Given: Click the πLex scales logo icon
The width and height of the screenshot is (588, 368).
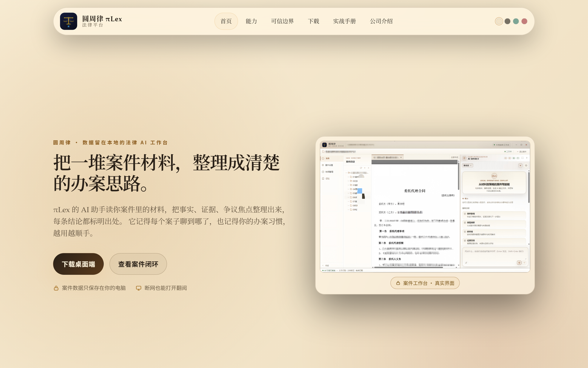Looking at the screenshot, I should click(x=68, y=21).
